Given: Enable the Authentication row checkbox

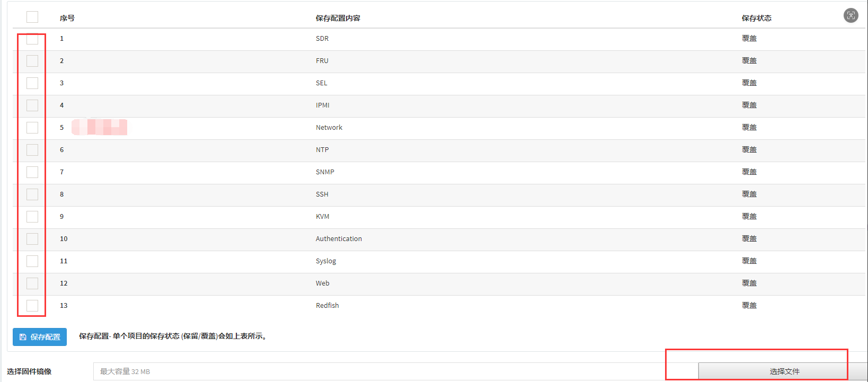Looking at the screenshot, I should [x=32, y=239].
